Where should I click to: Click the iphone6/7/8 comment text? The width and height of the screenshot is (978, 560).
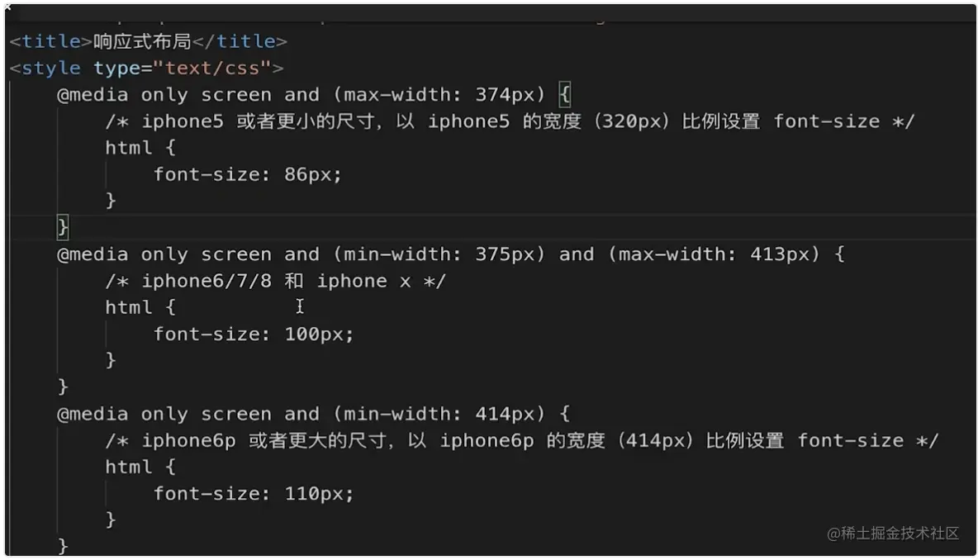click(x=275, y=281)
